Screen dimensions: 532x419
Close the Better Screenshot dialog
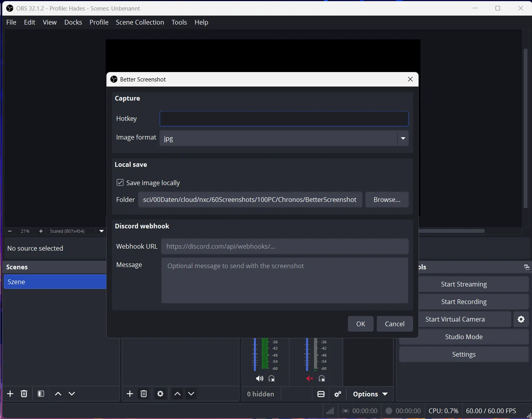(x=410, y=79)
